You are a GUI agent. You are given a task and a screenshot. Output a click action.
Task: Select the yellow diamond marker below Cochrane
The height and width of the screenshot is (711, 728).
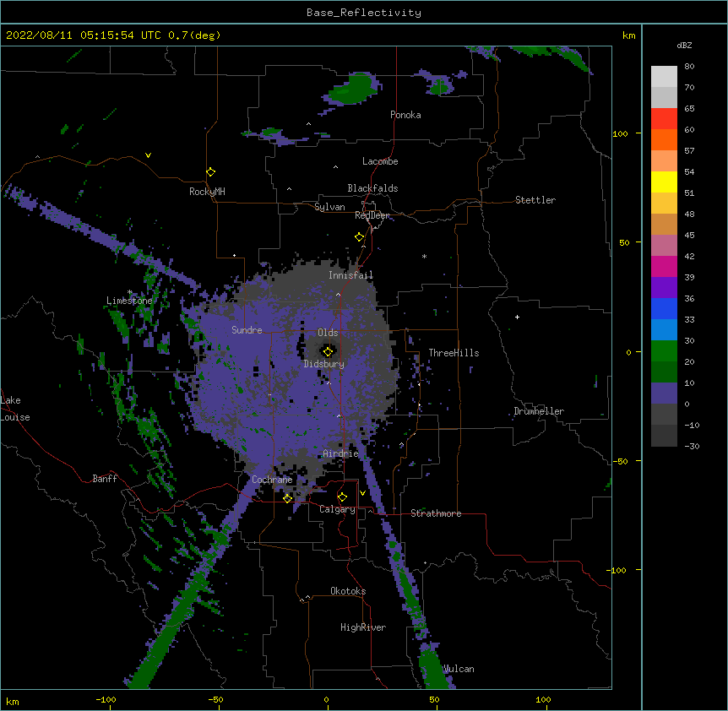287,498
